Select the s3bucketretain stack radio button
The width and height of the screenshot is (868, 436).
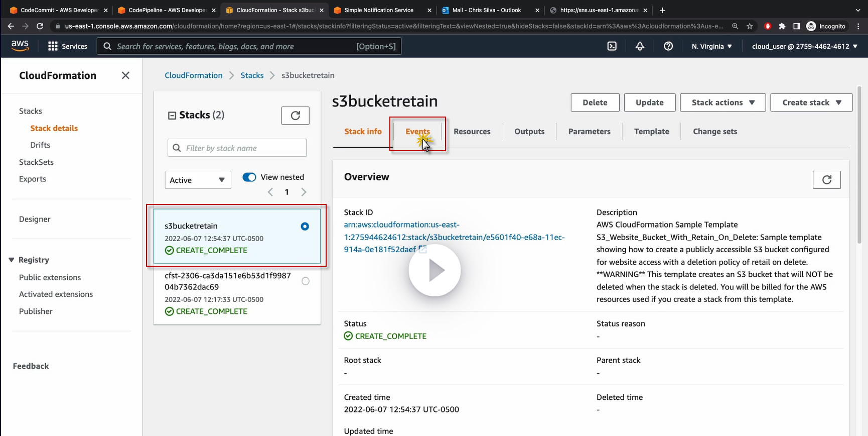305,227
